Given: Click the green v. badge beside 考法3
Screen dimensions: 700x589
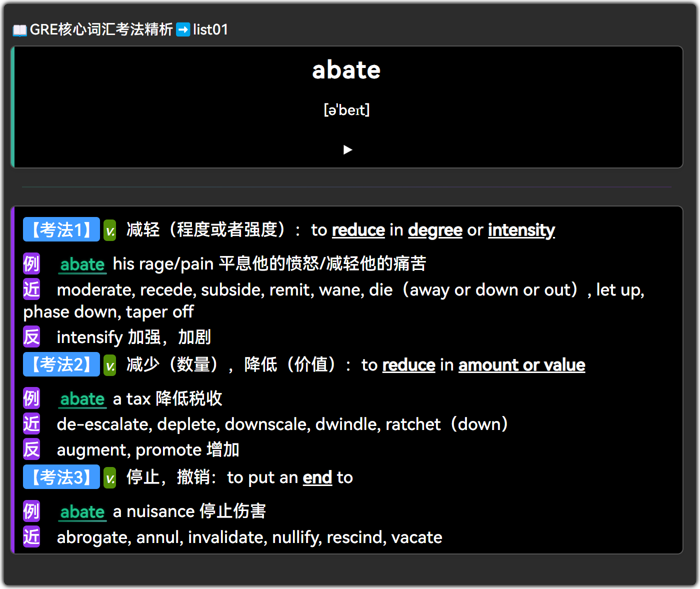Looking at the screenshot, I should [110, 478].
